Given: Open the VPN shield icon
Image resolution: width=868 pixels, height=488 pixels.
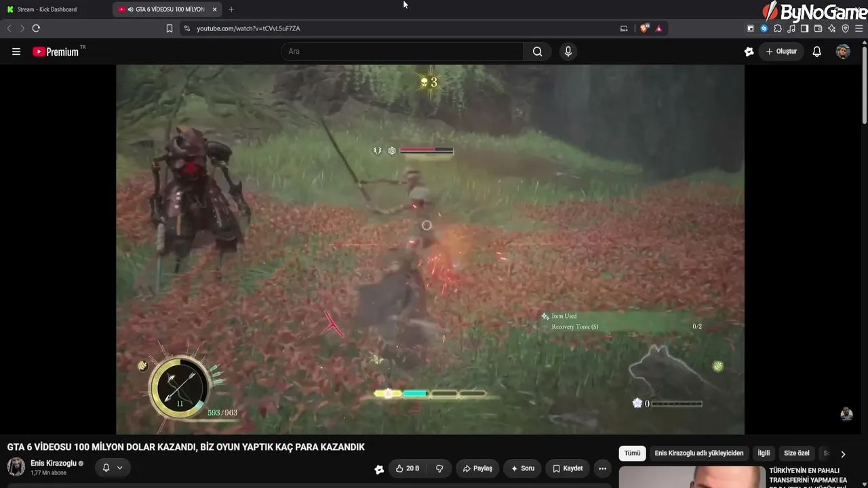Looking at the screenshot, I should coord(845,28).
